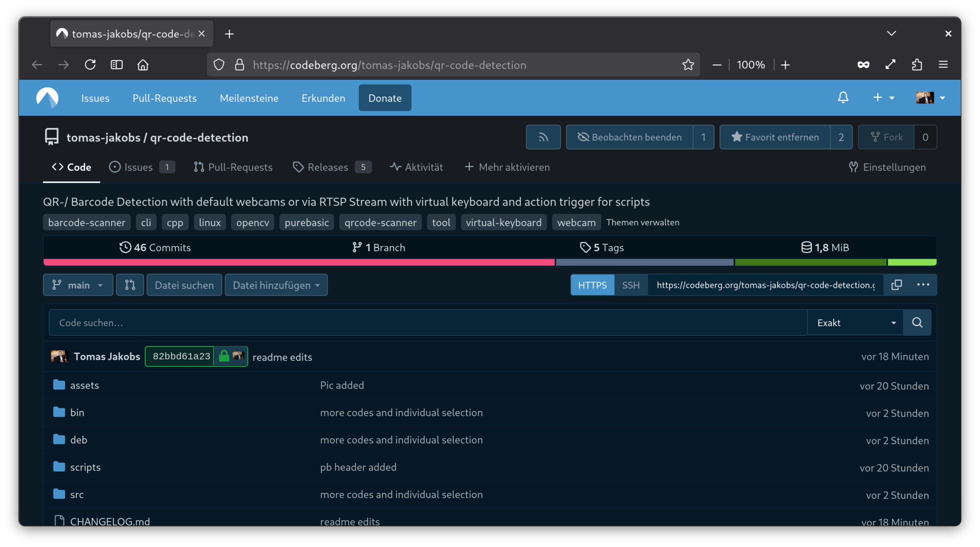
Task: Switch the clone URL to SSH
Action: click(630, 285)
